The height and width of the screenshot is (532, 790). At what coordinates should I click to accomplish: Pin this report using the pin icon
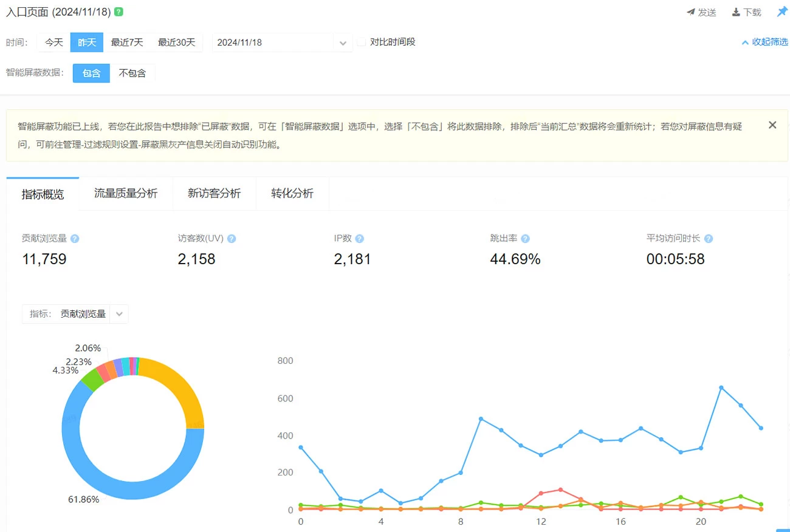(x=782, y=12)
